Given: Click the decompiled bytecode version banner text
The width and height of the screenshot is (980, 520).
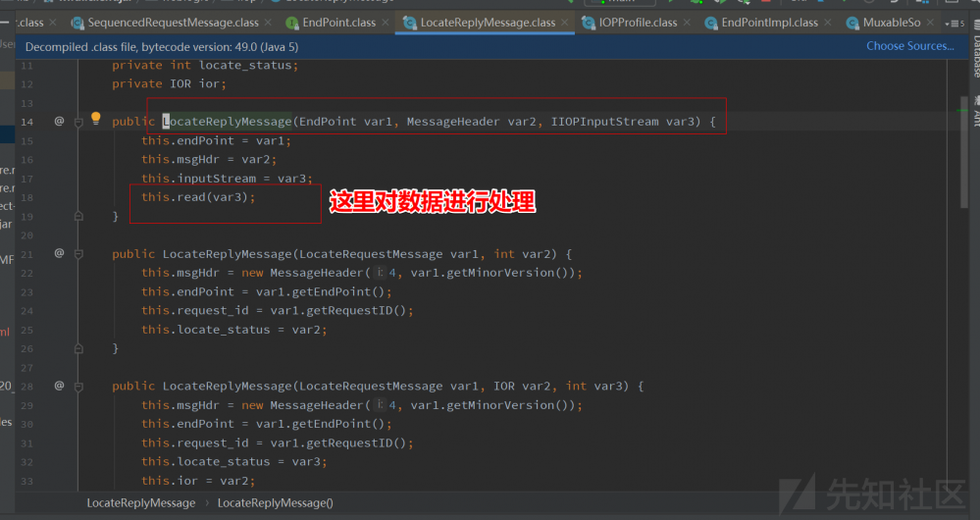Looking at the screenshot, I should pos(162,47).
